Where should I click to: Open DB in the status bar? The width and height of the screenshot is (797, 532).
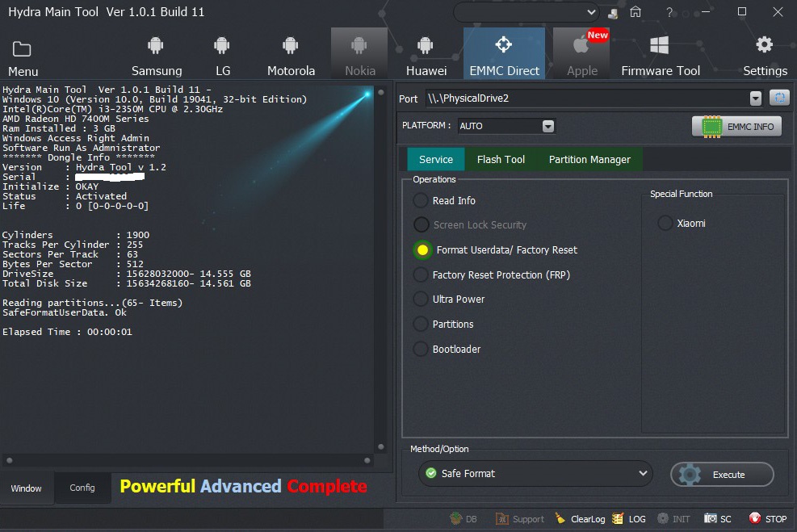[x=464, y=519]
